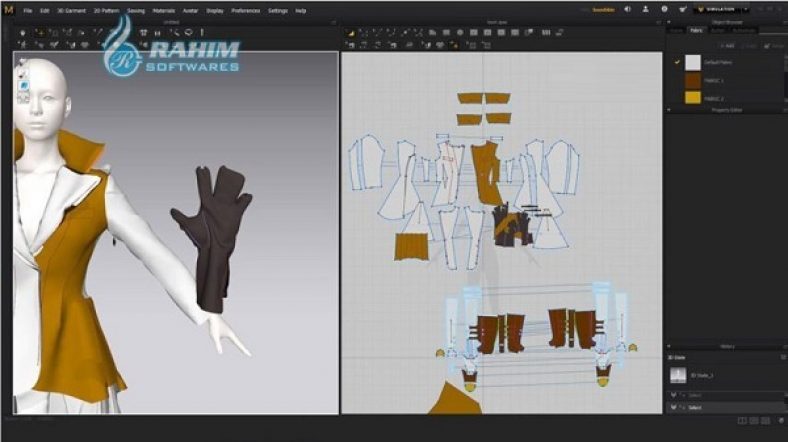This screenshot has width=788, height=442.
Task: Click the shopping cart icon
Action: click(x=684, y=9)
